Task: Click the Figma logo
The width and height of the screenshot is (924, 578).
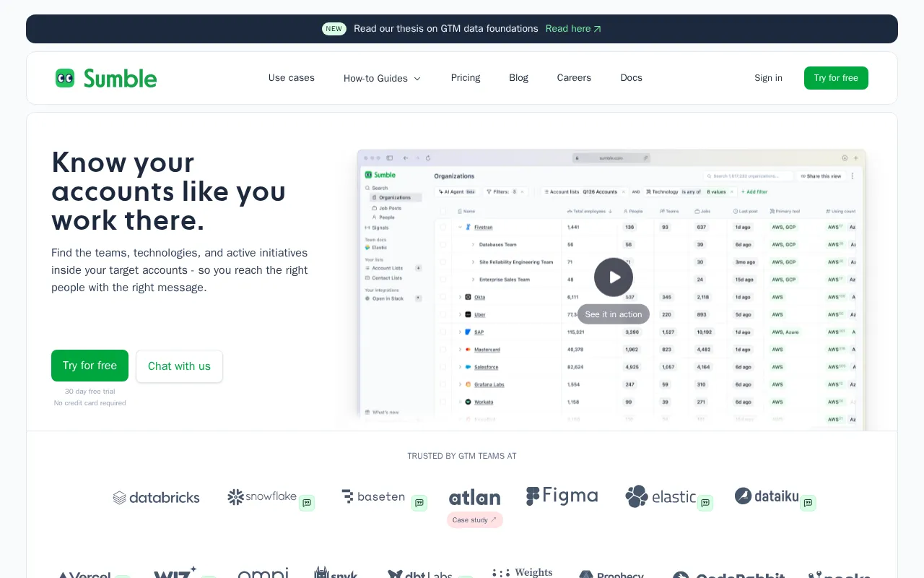Action: pos(562,496)
